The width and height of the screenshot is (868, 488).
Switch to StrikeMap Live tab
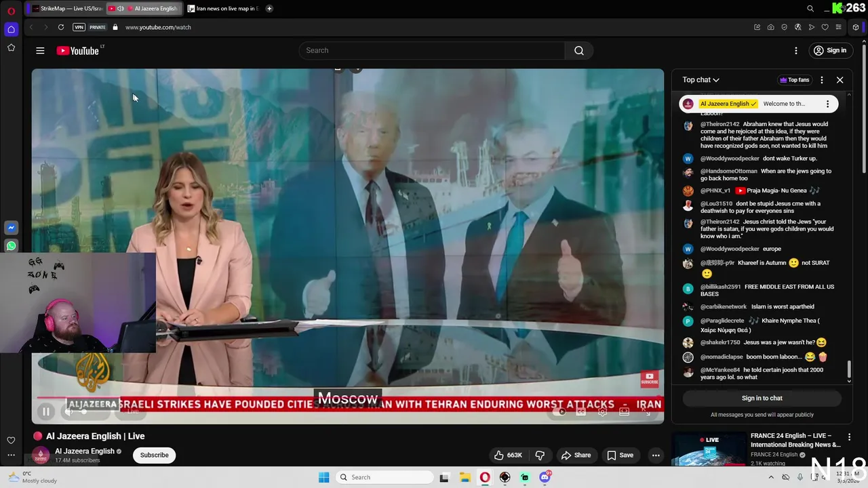click(x=66, y=9)
